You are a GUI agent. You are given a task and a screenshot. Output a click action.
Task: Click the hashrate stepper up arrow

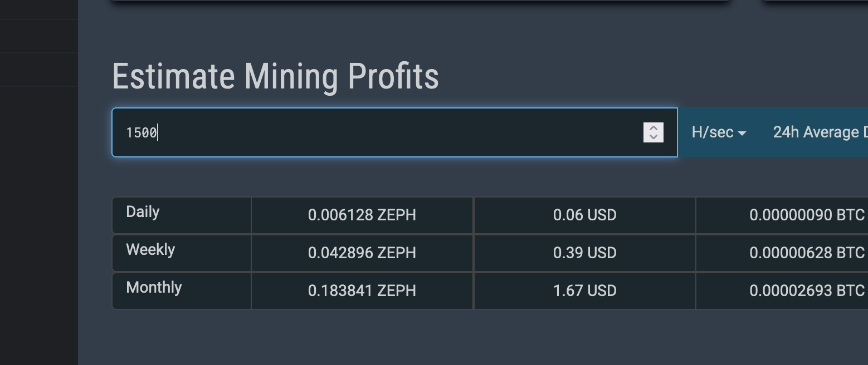coord(654,128)
